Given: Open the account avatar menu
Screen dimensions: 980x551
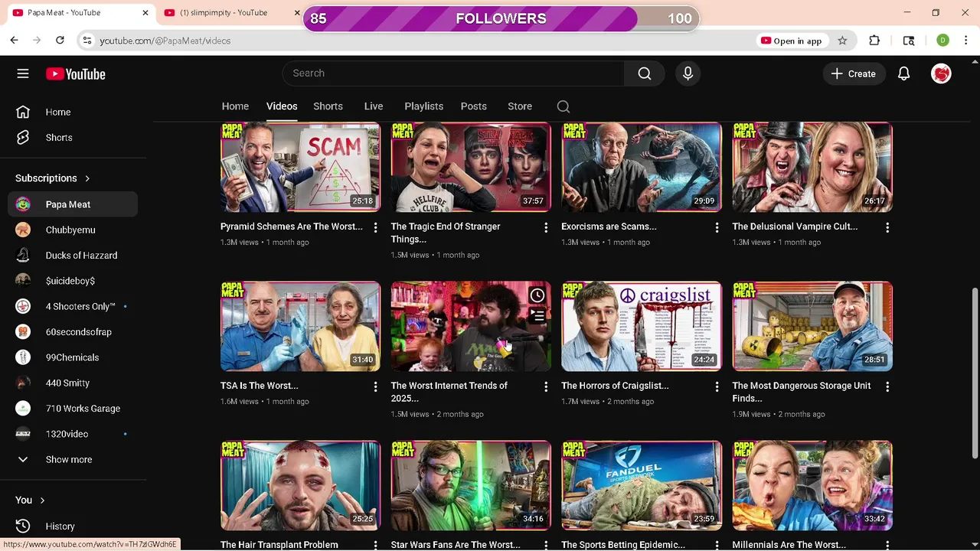Looking at the screenshot, I should (x=941, y=73).
